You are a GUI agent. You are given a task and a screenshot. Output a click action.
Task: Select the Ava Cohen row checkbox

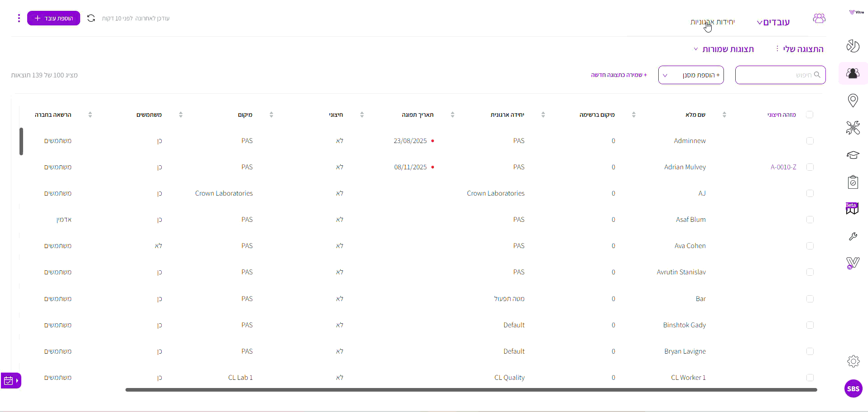coord(810,246)
